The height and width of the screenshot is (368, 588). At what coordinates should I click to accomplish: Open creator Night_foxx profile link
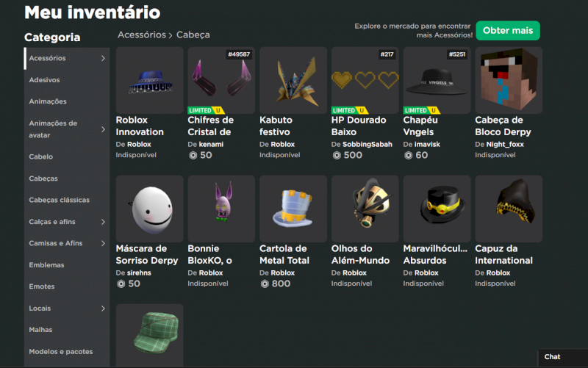click(505, 144)
